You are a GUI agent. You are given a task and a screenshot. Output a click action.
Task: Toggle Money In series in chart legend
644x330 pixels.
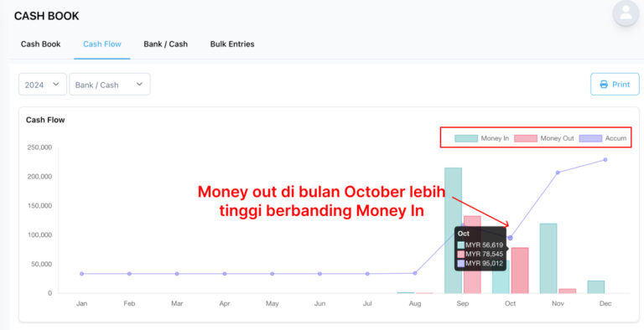[x=482, y=138]
